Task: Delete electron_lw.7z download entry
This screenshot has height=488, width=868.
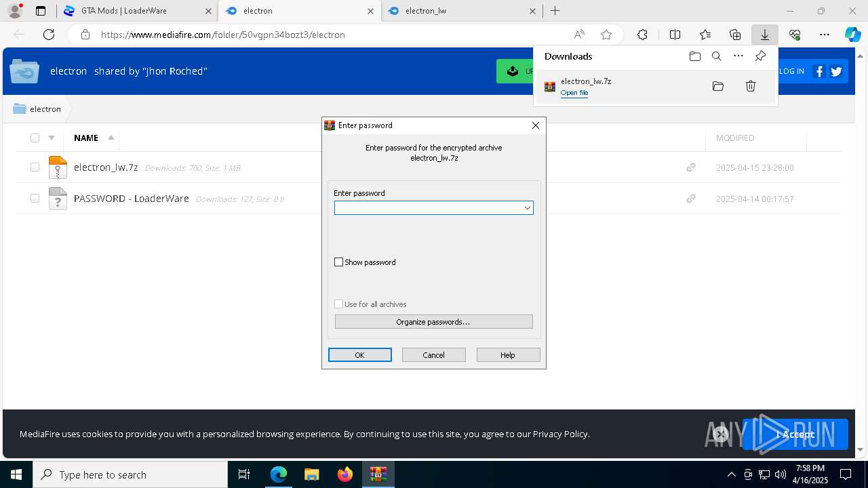Action: point(751,86)
